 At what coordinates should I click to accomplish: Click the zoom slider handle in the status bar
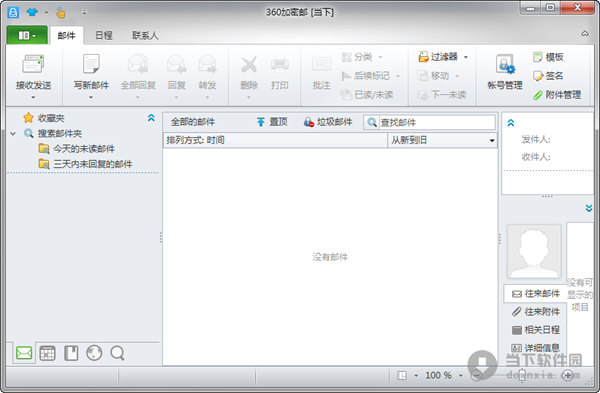pyautogui.click(x=522, y=376)
